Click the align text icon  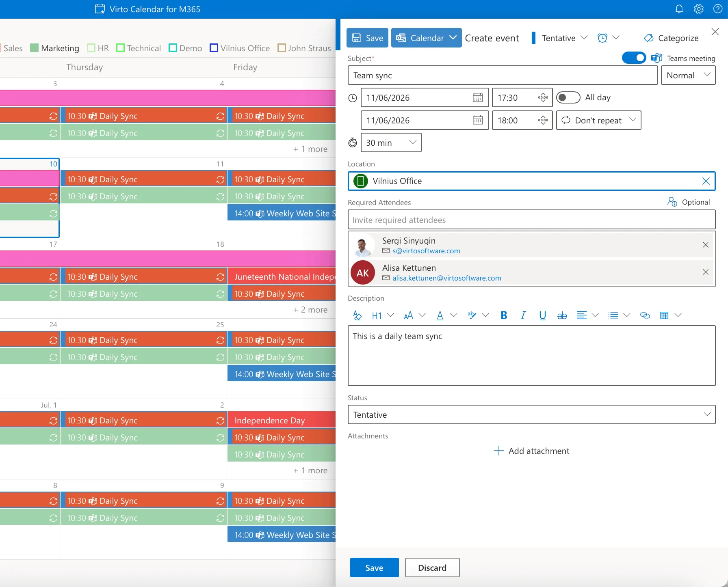tap(581, 315)
